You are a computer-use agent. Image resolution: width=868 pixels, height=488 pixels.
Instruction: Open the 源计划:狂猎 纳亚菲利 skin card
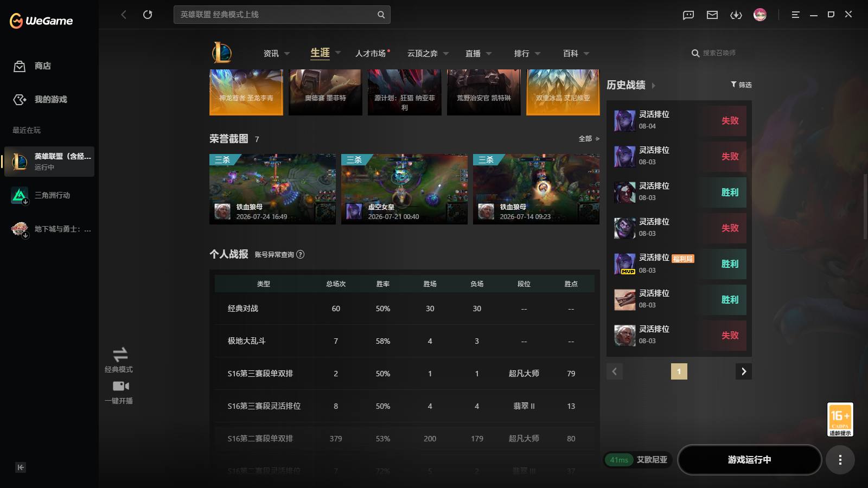405,92
